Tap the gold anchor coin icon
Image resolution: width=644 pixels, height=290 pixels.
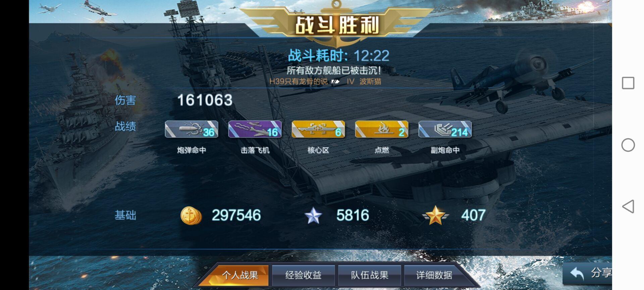[x=191, y=215]
